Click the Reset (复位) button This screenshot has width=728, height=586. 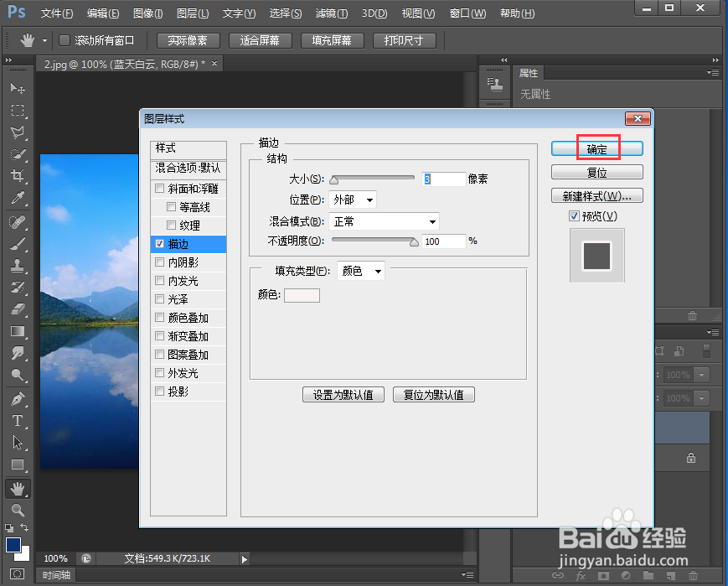(597, 173)
